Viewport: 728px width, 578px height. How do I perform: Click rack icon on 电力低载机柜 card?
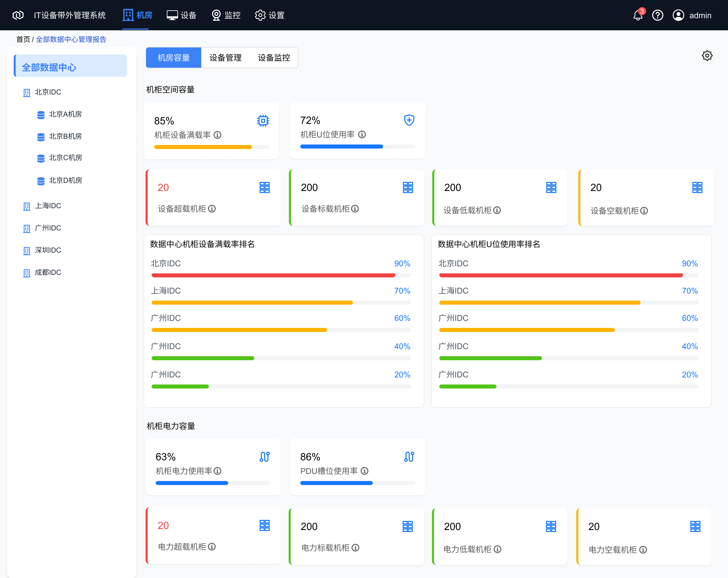coord(551,526)
